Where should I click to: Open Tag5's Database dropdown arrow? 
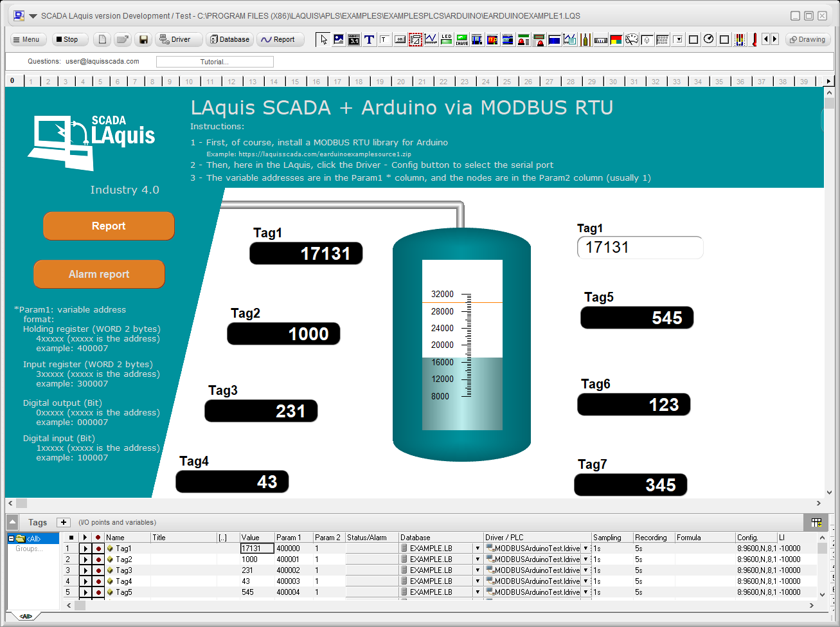478,592
